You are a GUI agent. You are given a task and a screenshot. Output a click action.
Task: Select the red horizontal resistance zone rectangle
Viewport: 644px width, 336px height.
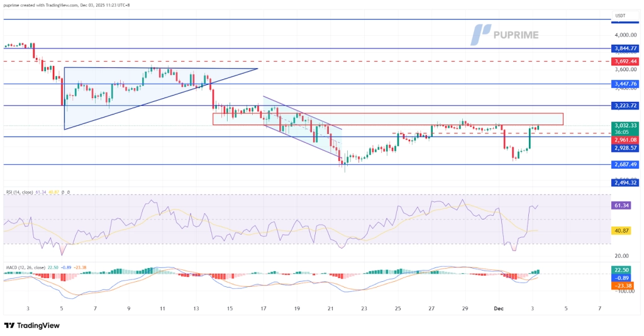coord(387,119)
